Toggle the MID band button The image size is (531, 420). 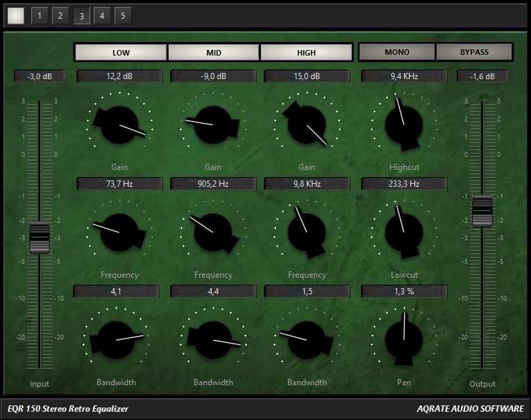pos(214,53)
